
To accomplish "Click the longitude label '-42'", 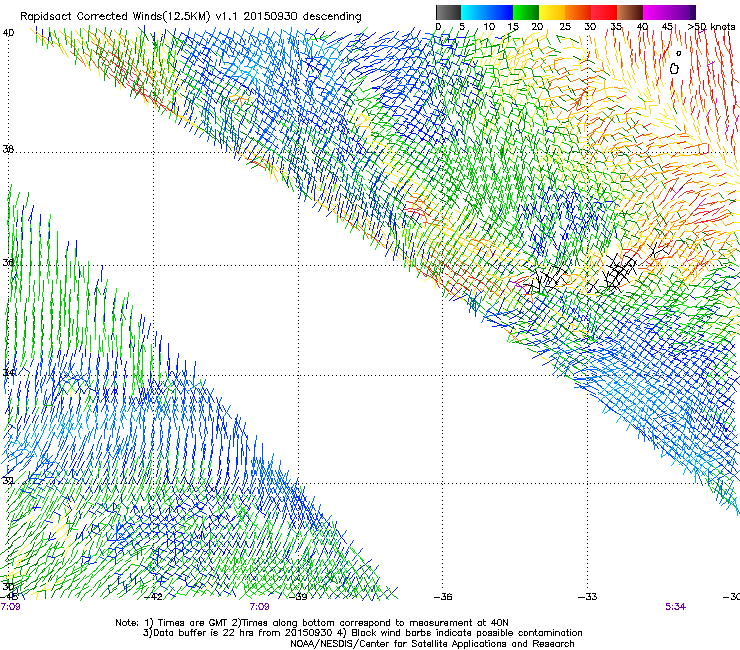I will tap(153, 596).
